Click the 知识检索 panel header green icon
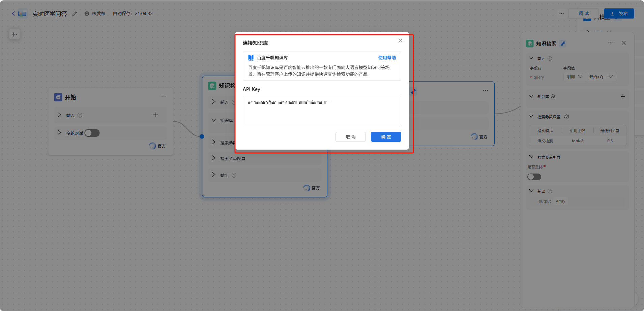This screenshot has width=644, height=311. pyautogui.click(x=530, y=43)
